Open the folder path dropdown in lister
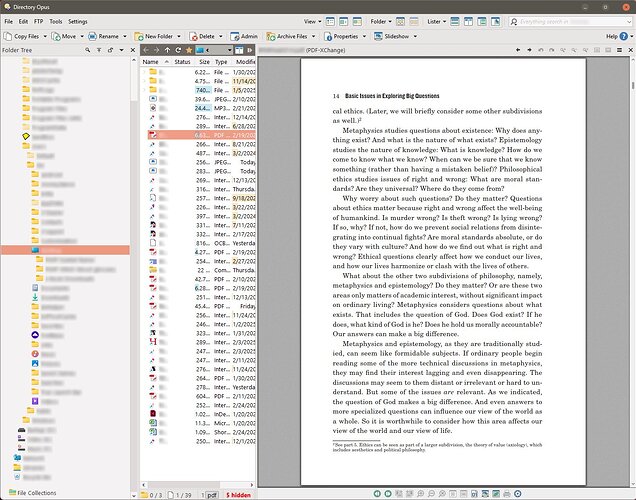636x500 pixels. click(x=230, y=50)
